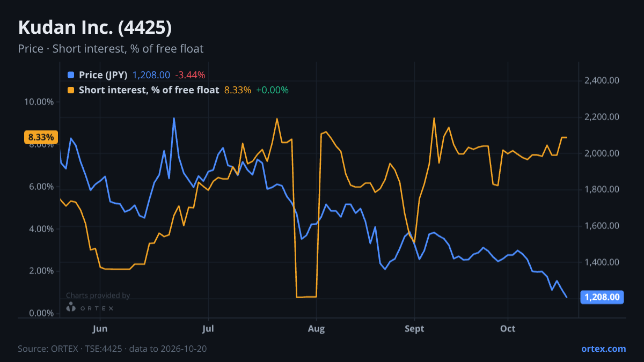
Task: Click the -3.44% price change value
Action: point(190,75)
